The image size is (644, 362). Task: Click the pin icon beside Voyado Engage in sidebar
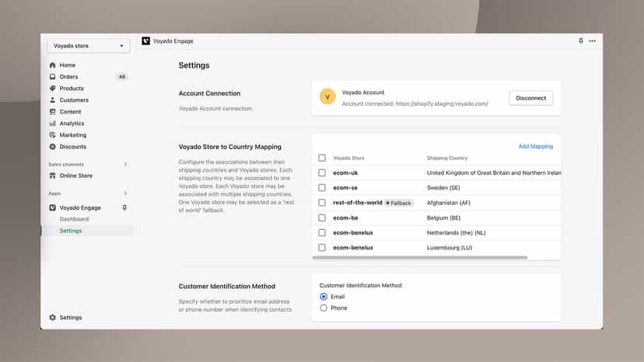coord(124,207)
